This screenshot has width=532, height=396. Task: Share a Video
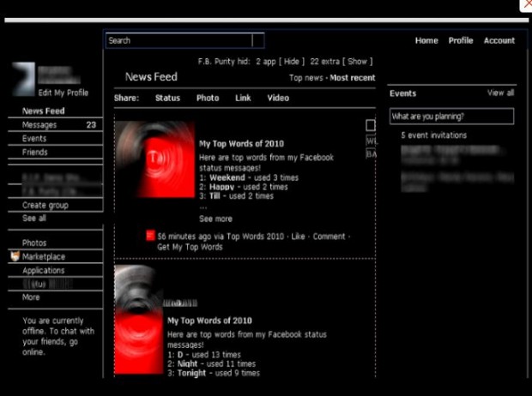point(278,99)
